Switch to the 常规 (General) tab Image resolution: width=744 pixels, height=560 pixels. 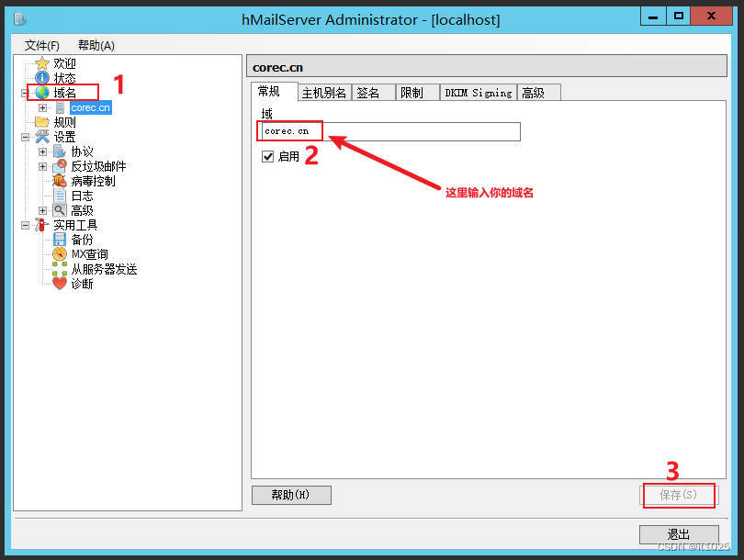275,91
